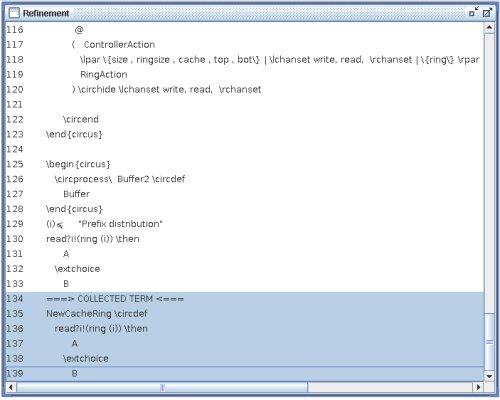Click the Refinement frame icon in title bar
The width and height of the screenshot is (500, 400).
[x=14, y=13]
